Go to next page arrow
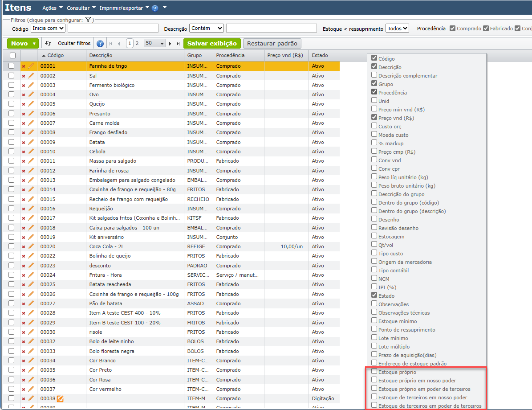Screen dimensions: 532x410 (170, 44)
